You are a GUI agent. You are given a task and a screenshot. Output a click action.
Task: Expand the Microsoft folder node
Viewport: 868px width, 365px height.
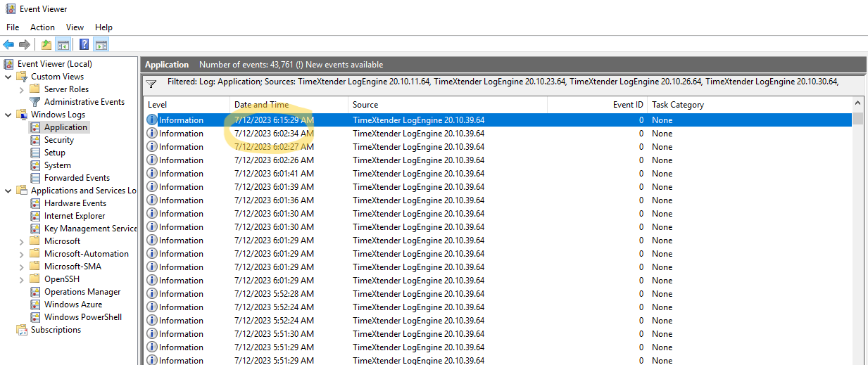(22, 241)
